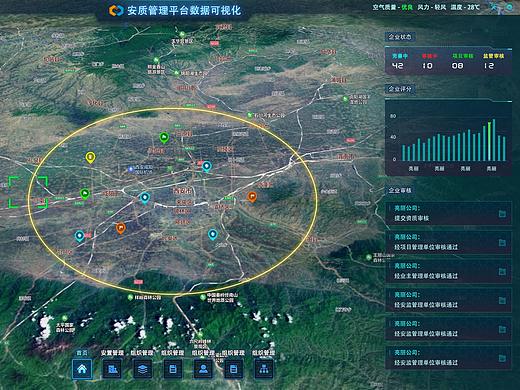This screenshot has width=520, height=390.
Task: Select the green house marker above 西安市
Action: pyautogui.click(x=164, y=137)
